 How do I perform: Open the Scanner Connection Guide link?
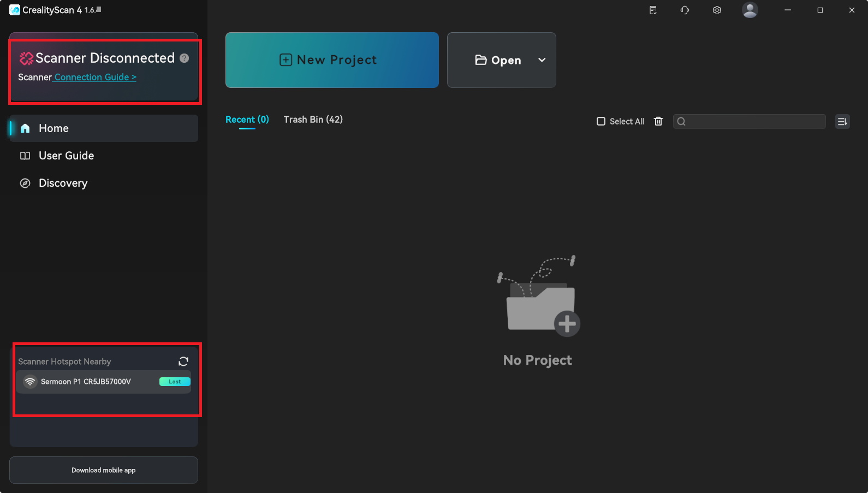click(x=95, y=78)
